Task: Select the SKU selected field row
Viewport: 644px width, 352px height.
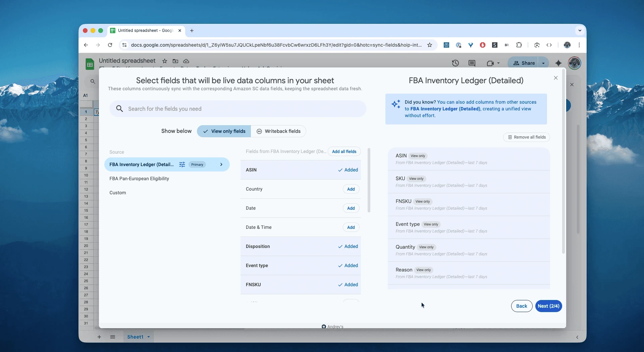Action: 469,182
